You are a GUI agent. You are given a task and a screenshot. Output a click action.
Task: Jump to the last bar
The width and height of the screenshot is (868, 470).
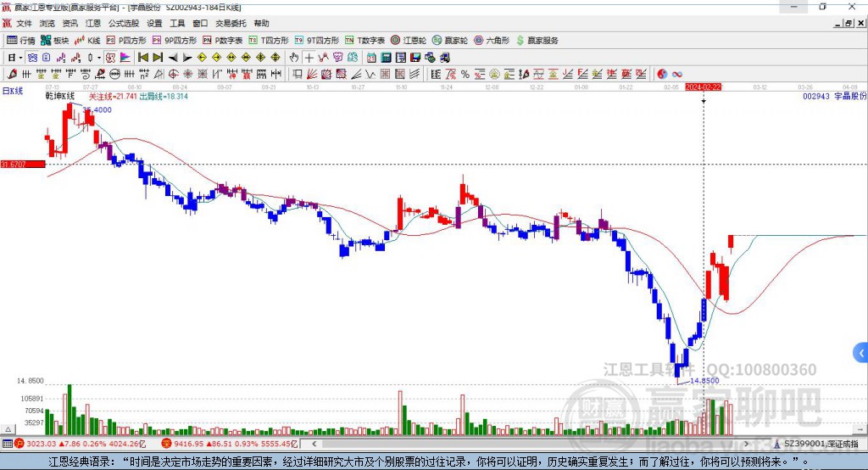point(158,58)
